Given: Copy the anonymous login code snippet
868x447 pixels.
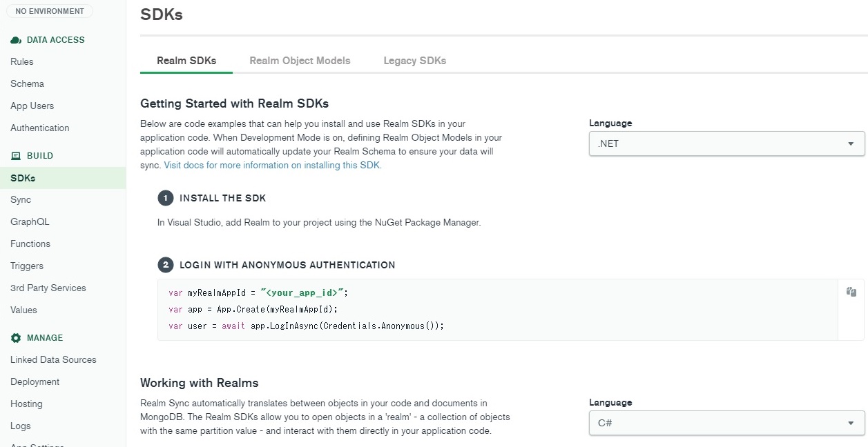Looking at the screenshot, I should pos(851,292).
